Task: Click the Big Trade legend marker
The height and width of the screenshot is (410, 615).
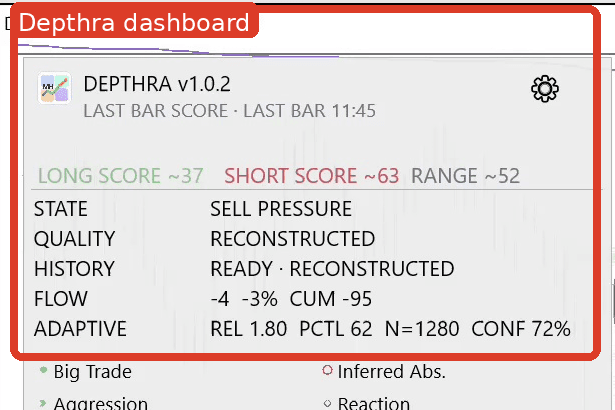Action: 44,370
